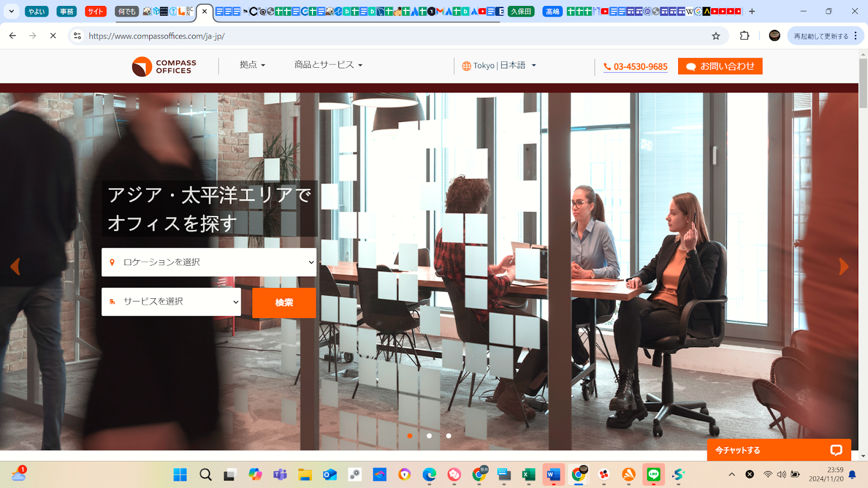Viewport: 868px width, 488px height.
Task: Open the tab search chevron button
Action: pyautogui.click(x=11, y=11)
